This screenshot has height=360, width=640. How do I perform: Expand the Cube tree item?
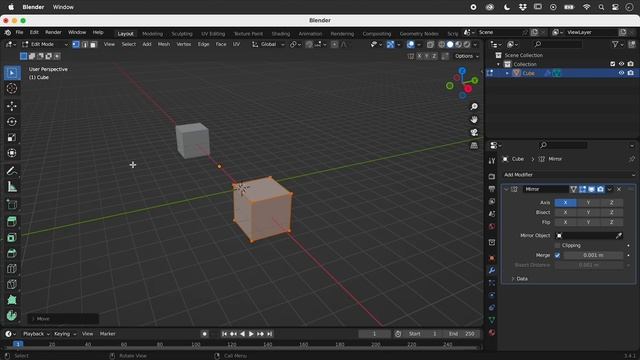pos(507,73)
